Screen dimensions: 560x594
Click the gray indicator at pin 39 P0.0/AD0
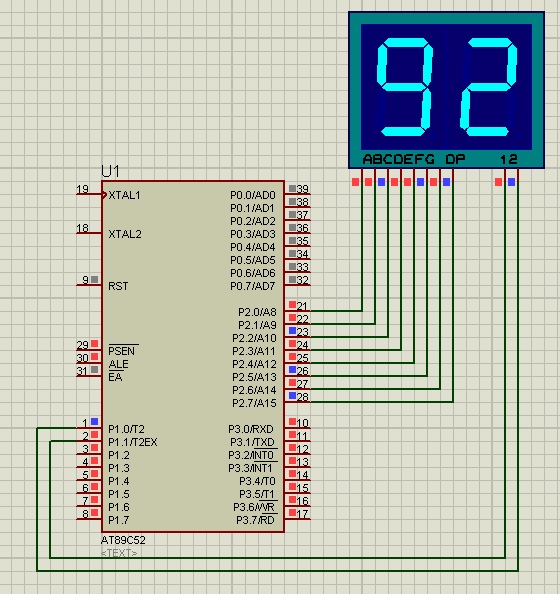[x=292, y=188]
